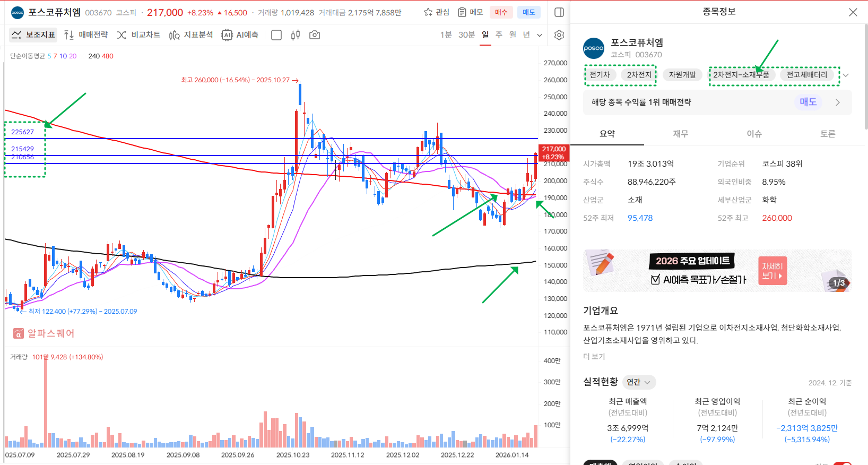
Task: Click the 매수 buy button
Action: pyautogui.click(x=501, y=12)
